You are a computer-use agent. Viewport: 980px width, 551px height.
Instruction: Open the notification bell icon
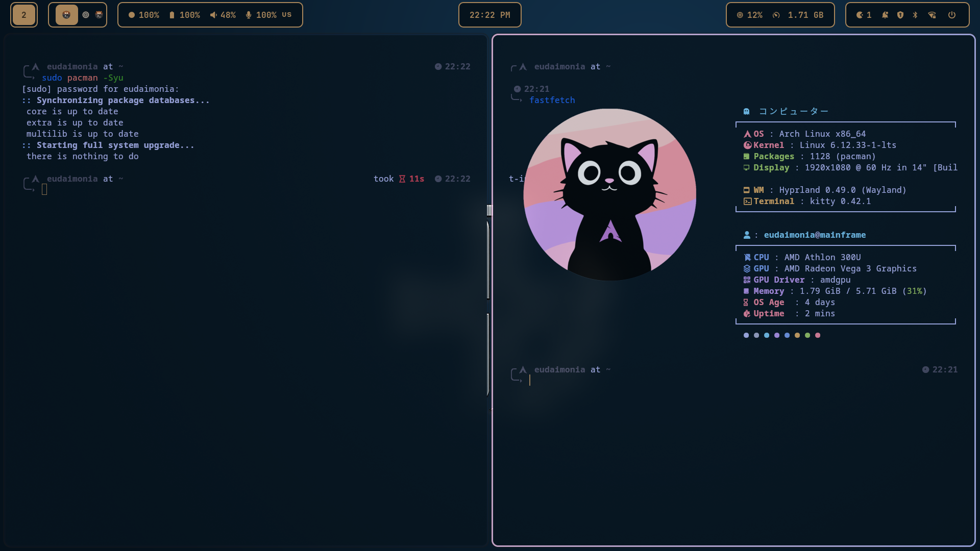(885, 15)
